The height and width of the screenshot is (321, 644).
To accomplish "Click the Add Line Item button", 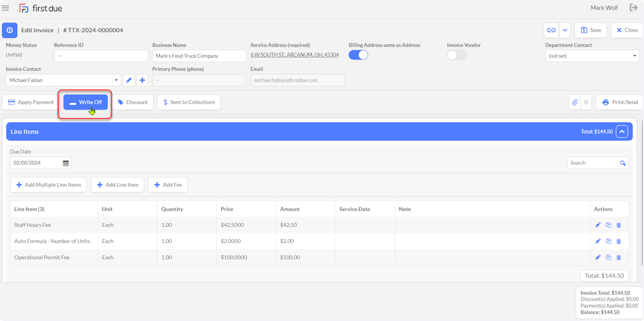I will click(118, 185).
